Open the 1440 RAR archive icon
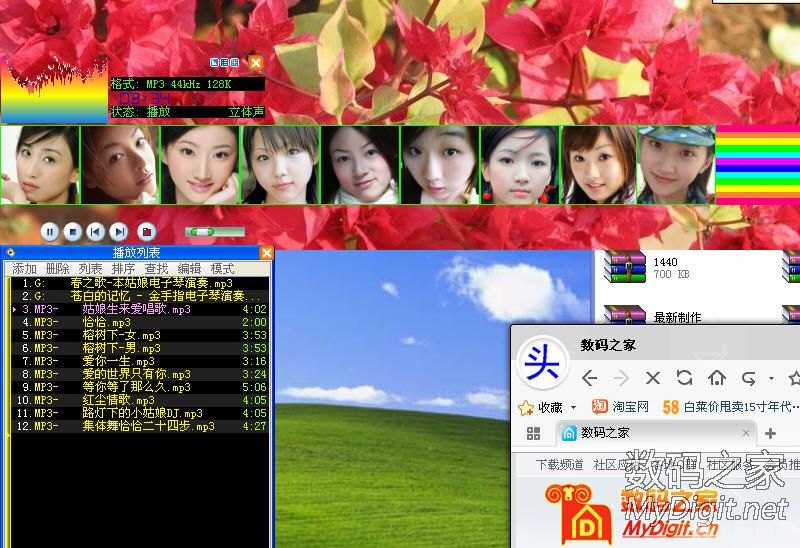 [624, 266]
